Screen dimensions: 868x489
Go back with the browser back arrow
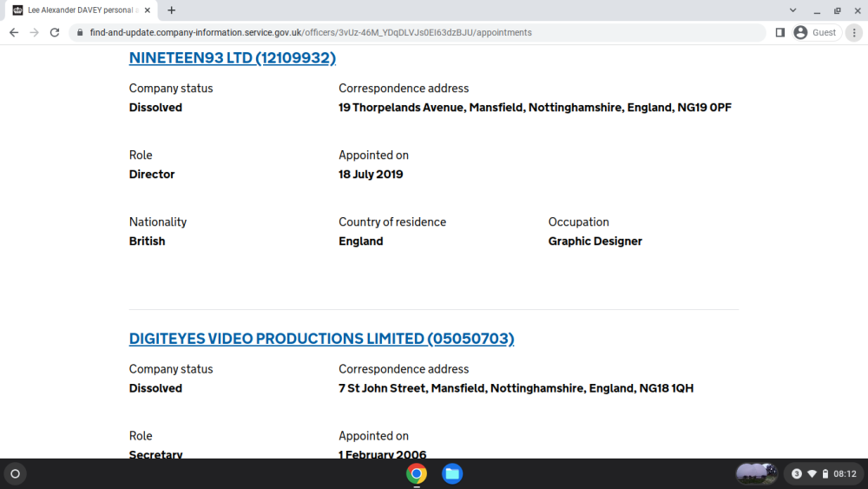[x=14, y=33]
